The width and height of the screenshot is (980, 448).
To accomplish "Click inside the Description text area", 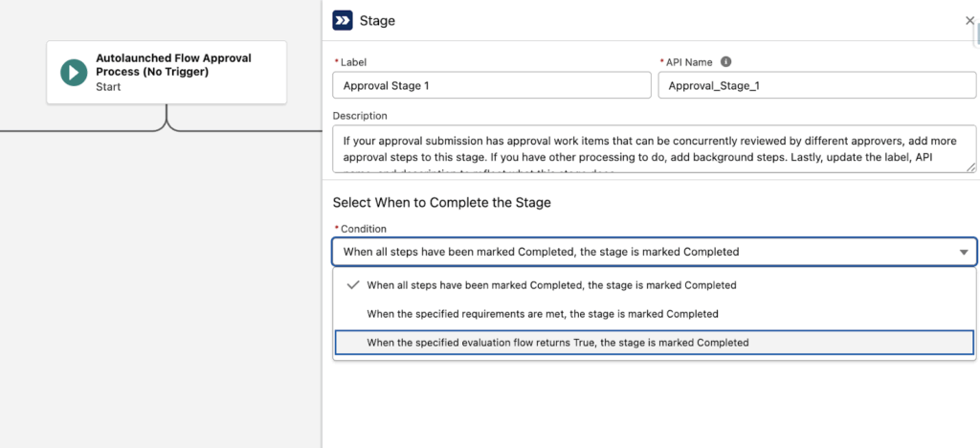I will click(x=655, y=148).
